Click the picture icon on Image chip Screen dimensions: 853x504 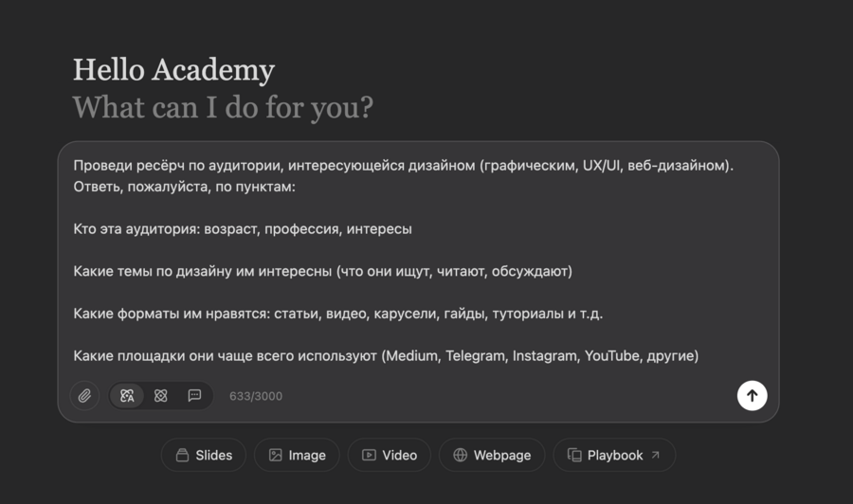point(276,456)
